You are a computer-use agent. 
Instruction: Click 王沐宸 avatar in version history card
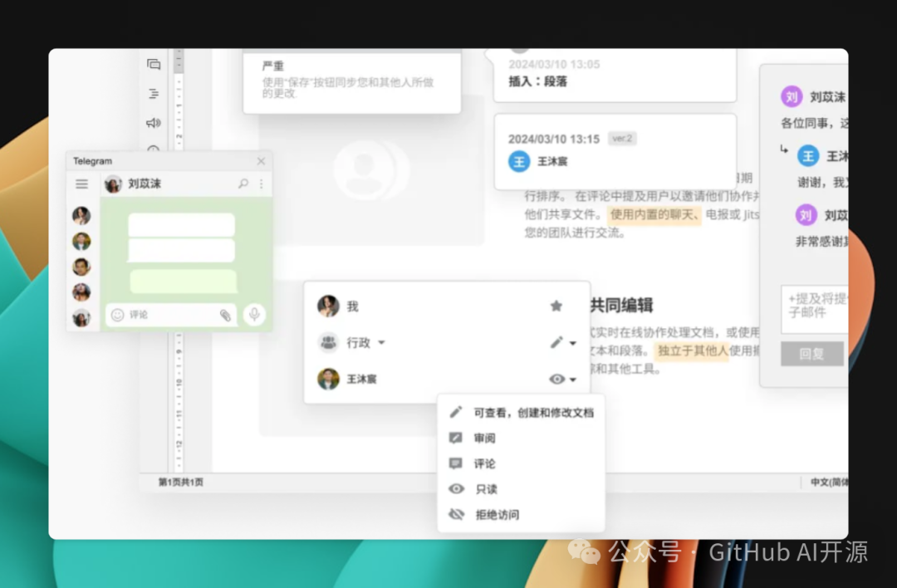point(519,162)
